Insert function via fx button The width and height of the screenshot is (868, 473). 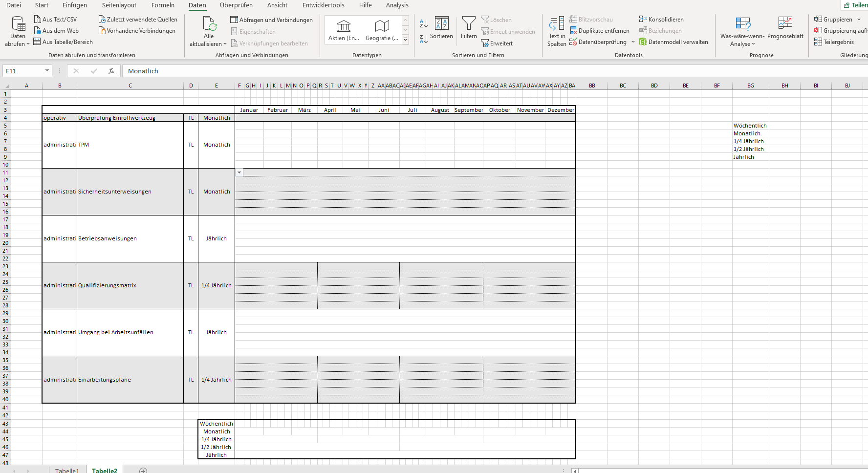pos(111,71)
